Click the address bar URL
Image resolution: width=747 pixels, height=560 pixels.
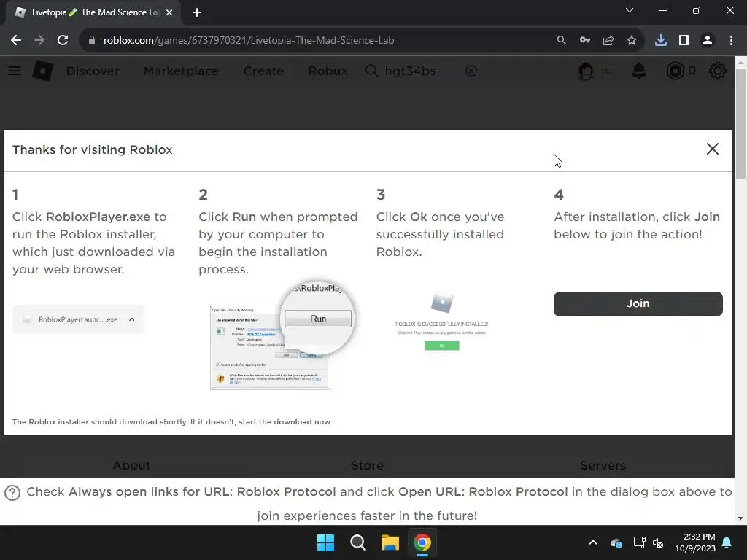pyautogui.click(x=249, y=41)
